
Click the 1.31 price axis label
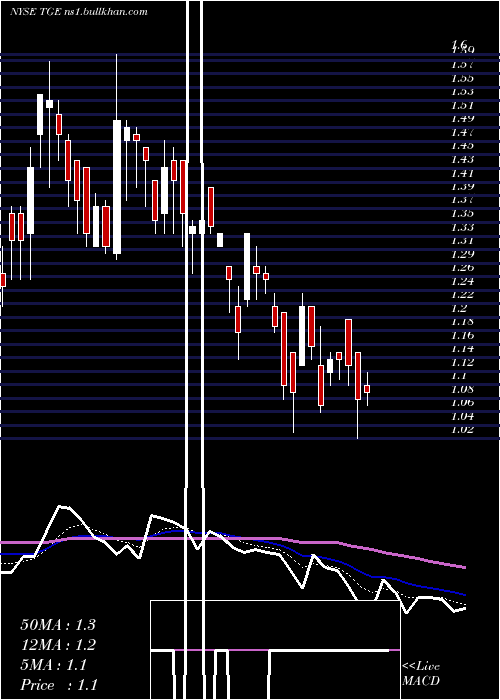tap(462, 241)
